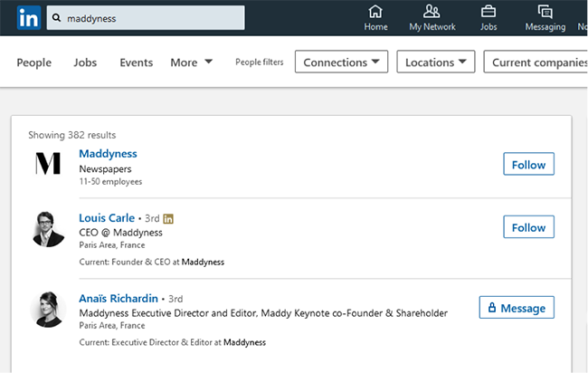Open Louis Carle's profile link
The height and width of the screenshot is (373, 588).
click(107, 217)
